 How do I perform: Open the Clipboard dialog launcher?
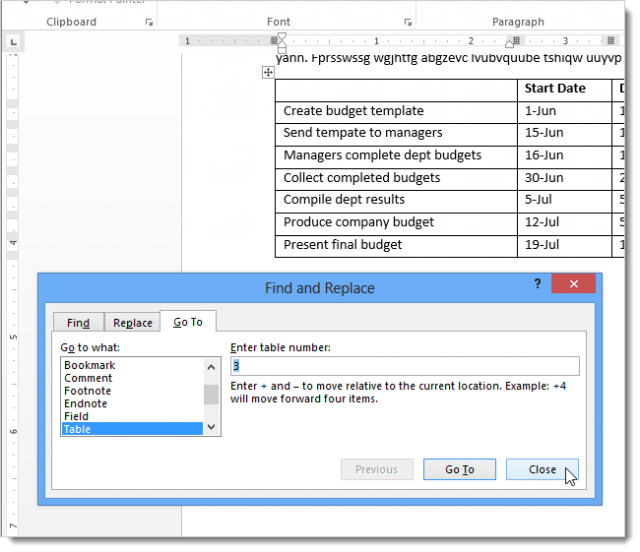click(x=149, y=22)
